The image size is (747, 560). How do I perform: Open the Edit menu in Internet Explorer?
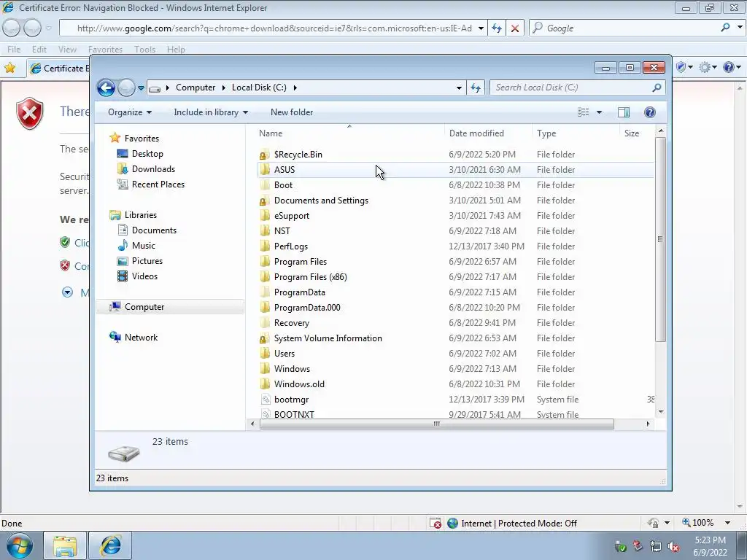[x=39, y=50]
